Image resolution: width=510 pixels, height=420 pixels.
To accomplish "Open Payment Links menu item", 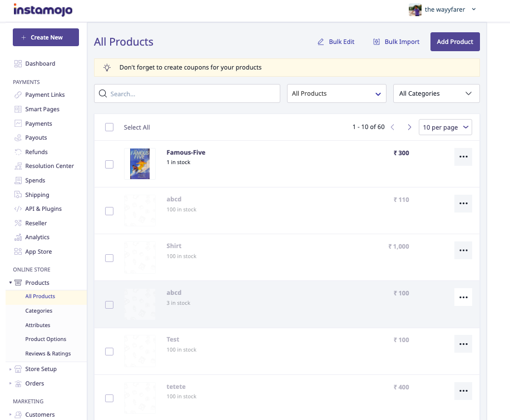I will [x=45, y=95].
